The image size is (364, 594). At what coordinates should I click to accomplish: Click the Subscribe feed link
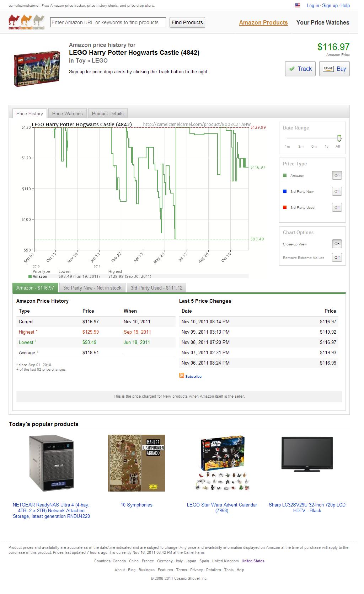tap(193, 376)
